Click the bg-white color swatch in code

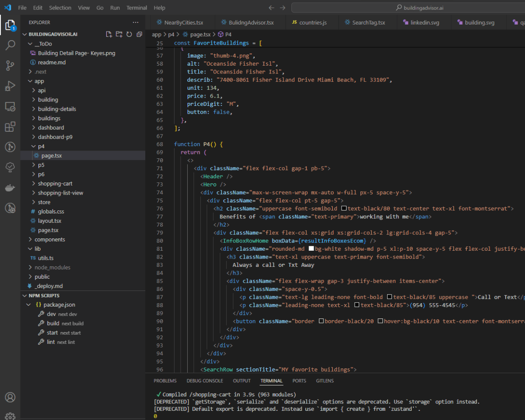point(311,249)
